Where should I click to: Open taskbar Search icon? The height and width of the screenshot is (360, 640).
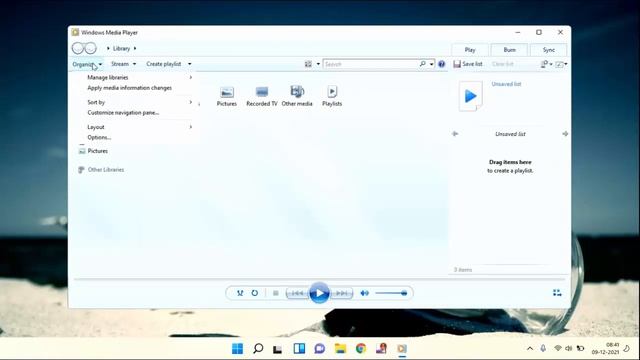tap(258, 349)
